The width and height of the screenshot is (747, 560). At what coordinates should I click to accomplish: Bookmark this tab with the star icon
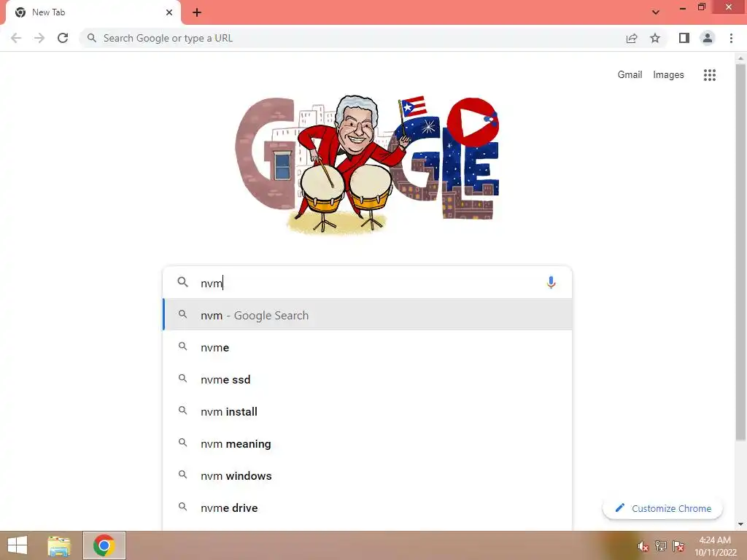(655, 38)
